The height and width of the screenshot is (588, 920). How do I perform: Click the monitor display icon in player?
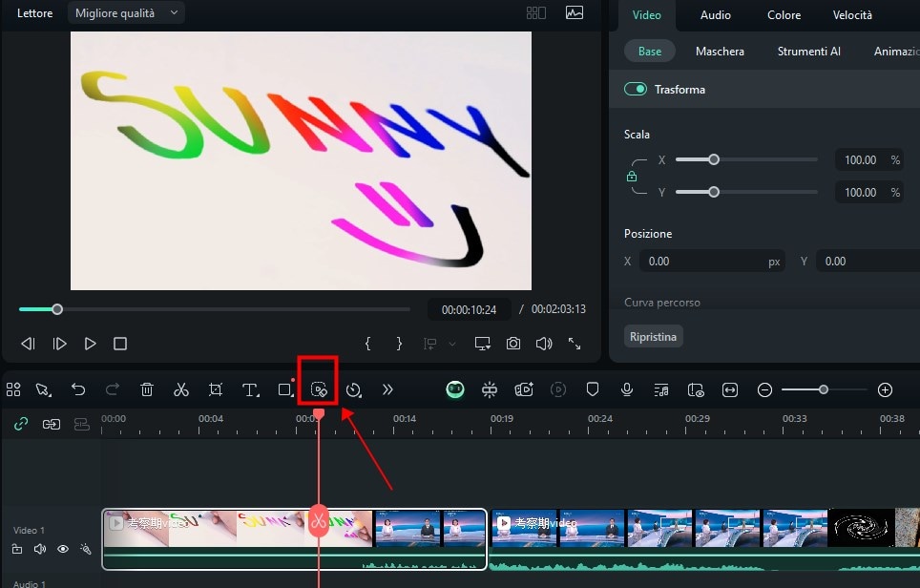(482, 344)
